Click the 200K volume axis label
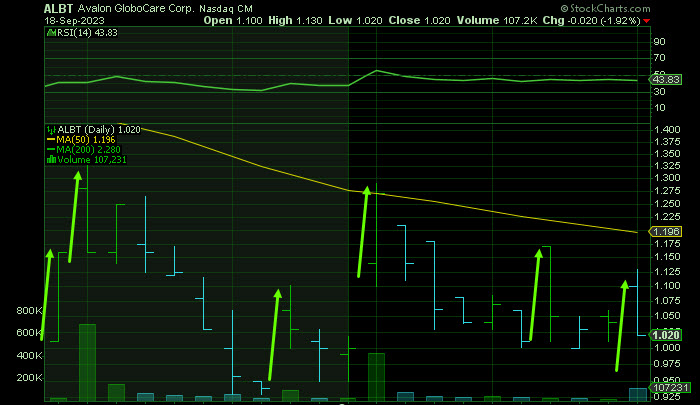The height and width of the screenshot is (405, 700). click(29, 377)
